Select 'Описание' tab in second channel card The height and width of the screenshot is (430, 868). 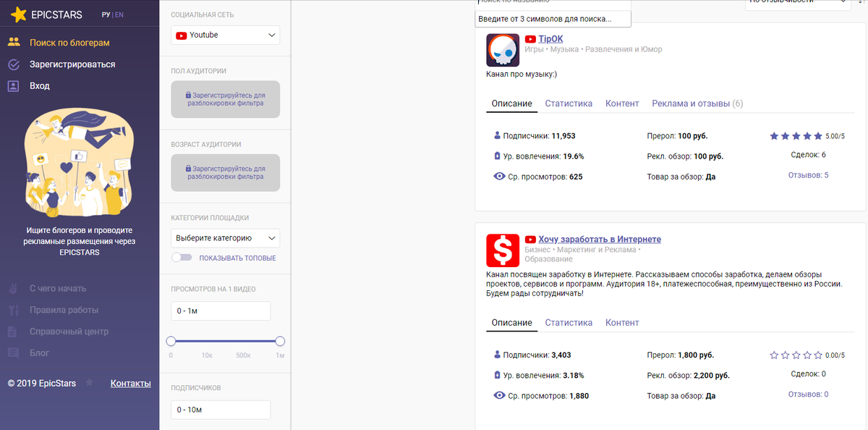(512, 323)
